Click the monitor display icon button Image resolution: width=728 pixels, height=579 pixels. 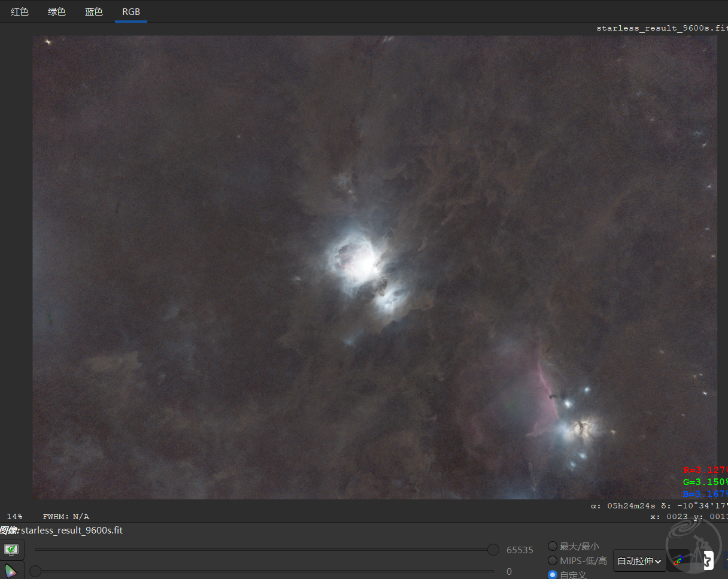point(12,549)
